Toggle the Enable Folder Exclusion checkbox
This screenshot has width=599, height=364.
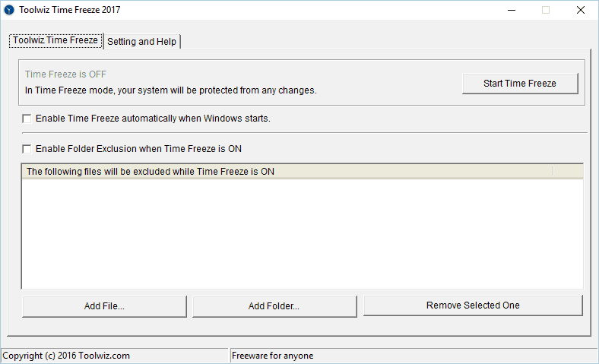[27, 149]
